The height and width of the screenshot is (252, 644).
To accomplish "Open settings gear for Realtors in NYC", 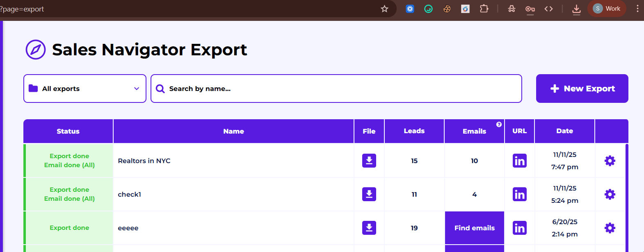I will point(610,161).
